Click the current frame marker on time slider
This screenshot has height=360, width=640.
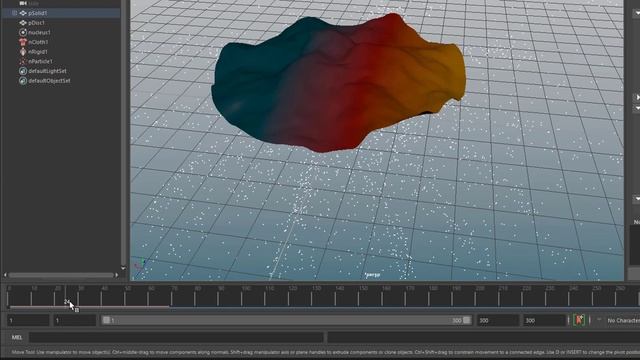pyautogui.click(x=66, y=296)
